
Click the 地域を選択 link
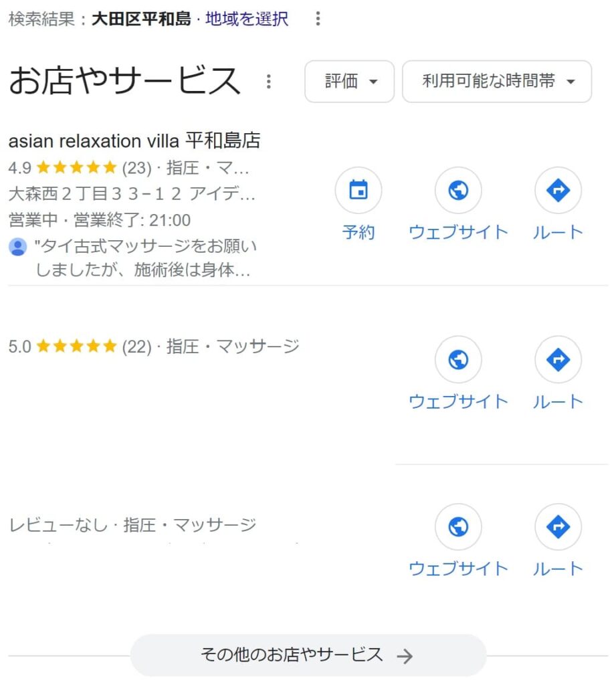(247, 19)
